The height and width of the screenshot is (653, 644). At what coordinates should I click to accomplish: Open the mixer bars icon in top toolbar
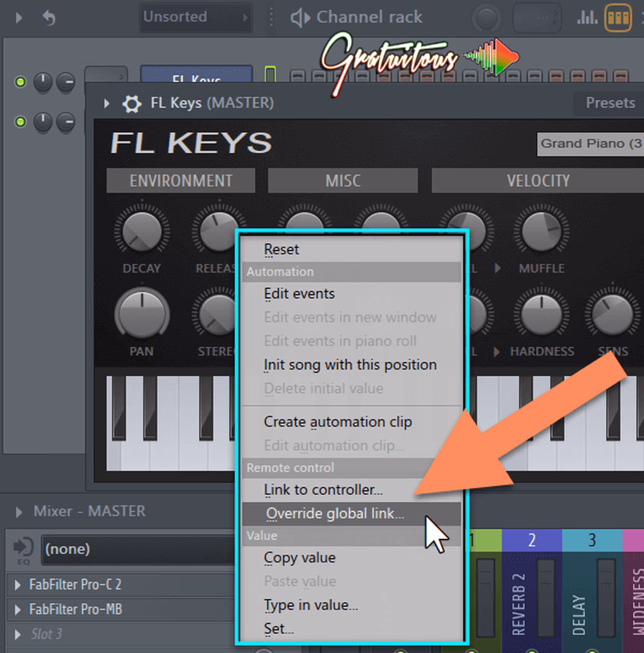(587, 18)
